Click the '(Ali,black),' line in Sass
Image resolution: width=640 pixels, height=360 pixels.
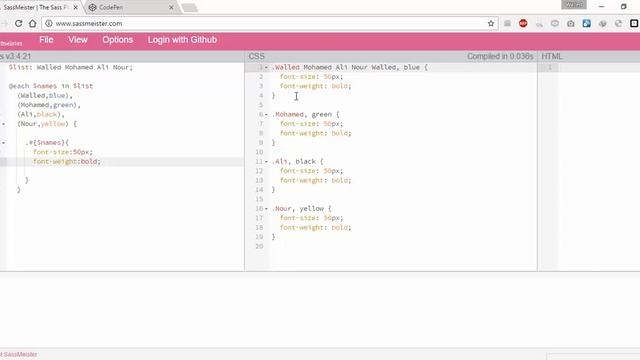point(41,114)
